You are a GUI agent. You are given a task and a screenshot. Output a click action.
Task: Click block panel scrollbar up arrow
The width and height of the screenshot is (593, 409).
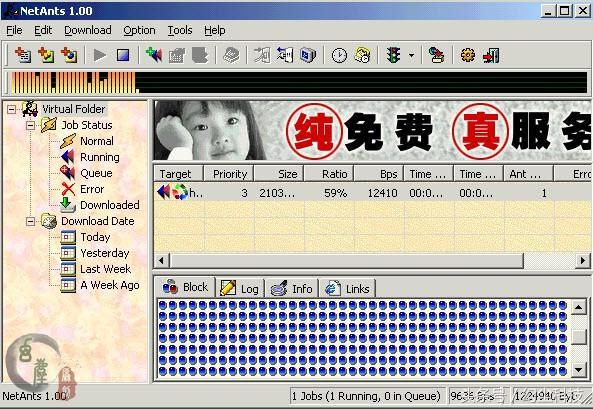(579, 307)
